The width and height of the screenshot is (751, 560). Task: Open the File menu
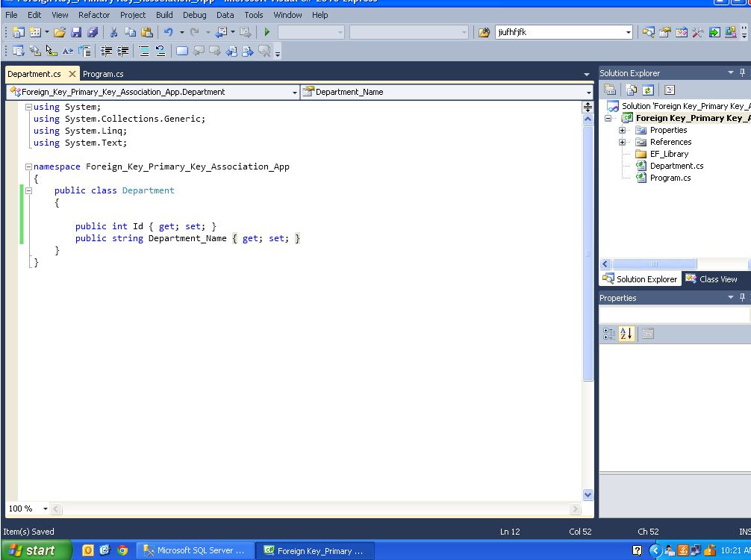pyautogui.click(x=11, y=15)
